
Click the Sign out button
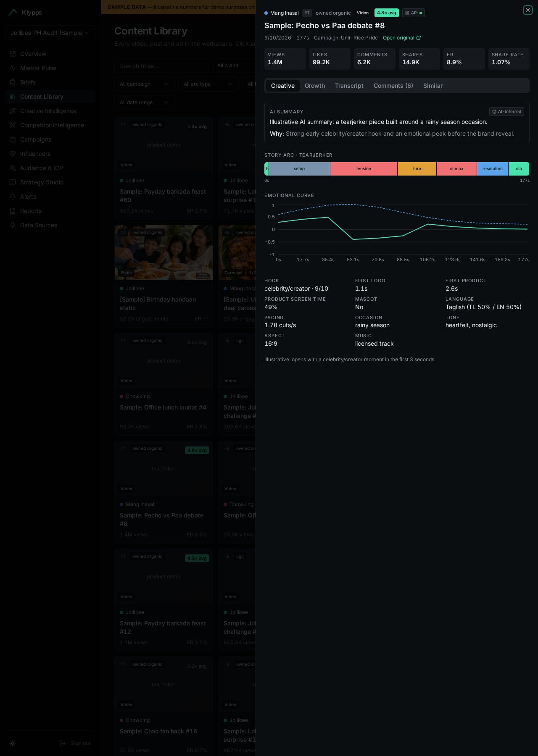(x=75, y=743)
